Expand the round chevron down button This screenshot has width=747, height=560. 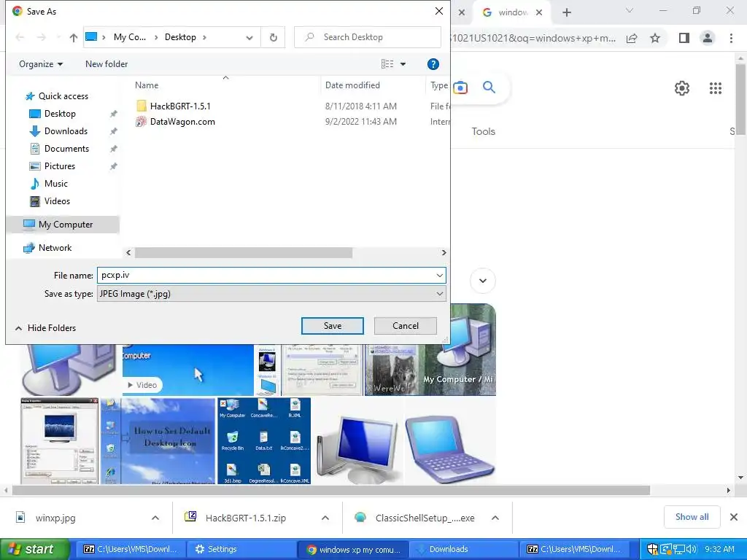pos(483,281)
